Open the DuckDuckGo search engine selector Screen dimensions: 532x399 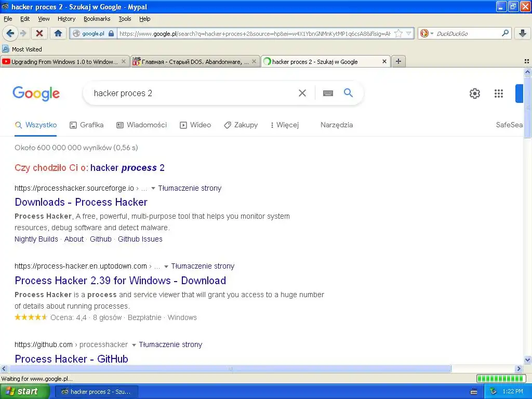(427, 33)
